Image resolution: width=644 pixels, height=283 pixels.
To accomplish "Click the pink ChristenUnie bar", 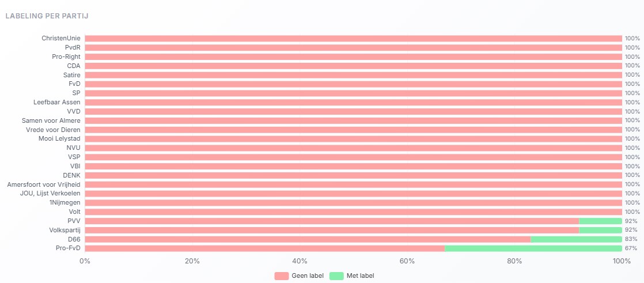I will tap(353, 39).
